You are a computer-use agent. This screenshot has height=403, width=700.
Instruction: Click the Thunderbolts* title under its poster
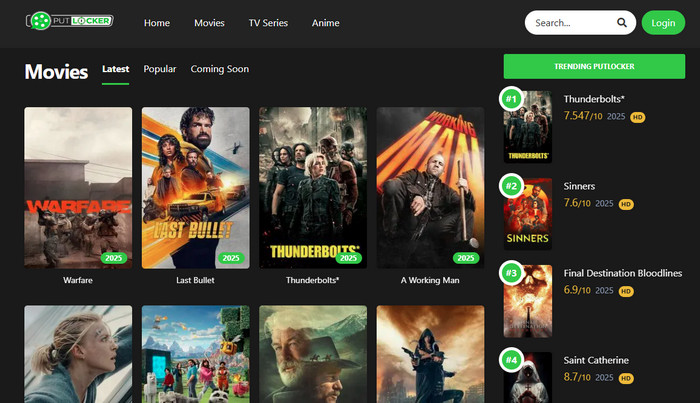pyautogui.click(x=312, y=280)
